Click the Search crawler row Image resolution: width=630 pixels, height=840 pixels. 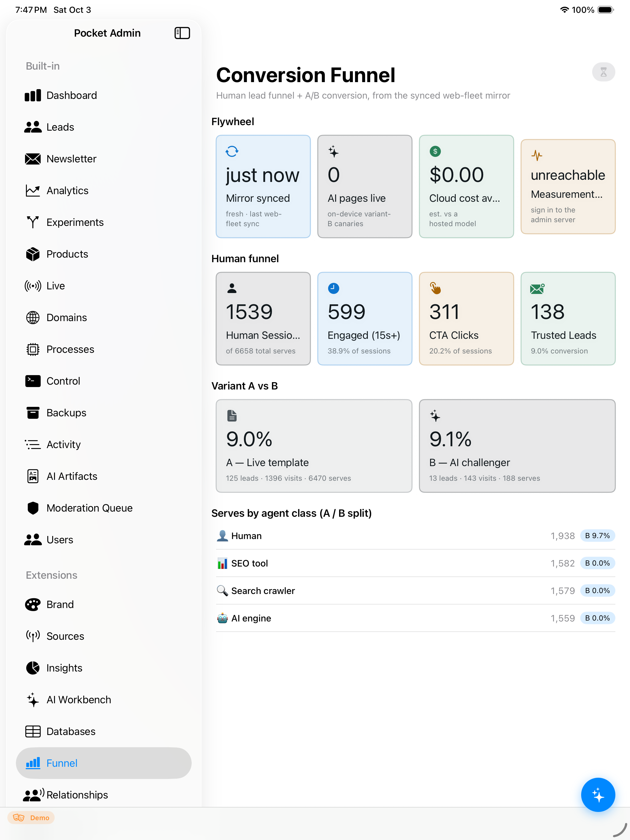click(415, 591)
